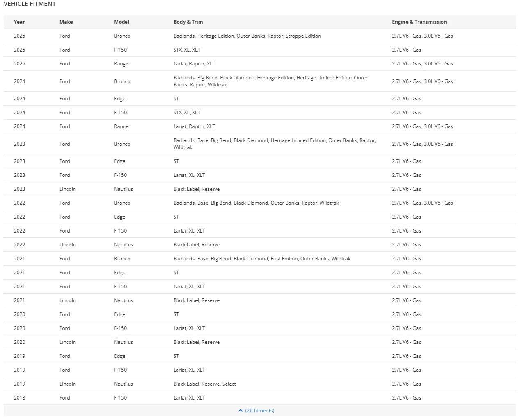Select the 2025 Ranger trim Lariat, Raptor, XLT
518x420 pixels.
click(x=194, y=64)
